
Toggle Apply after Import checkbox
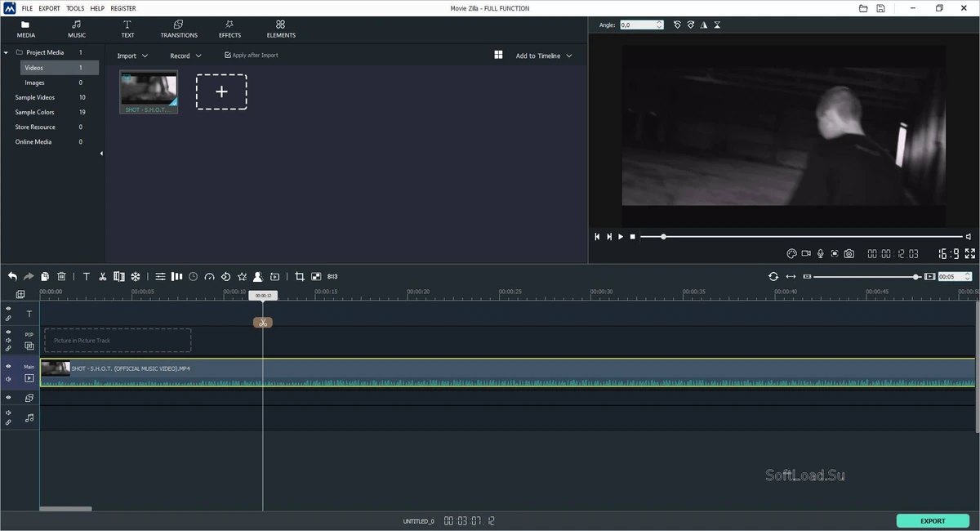[228, 56]
